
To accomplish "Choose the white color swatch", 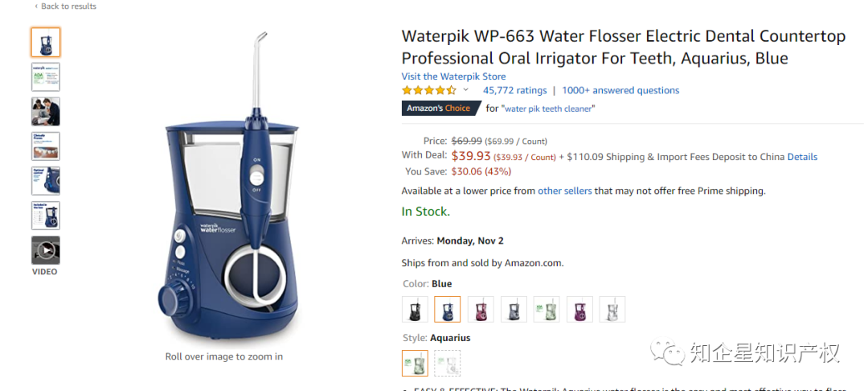I will [x=612, y=310].
